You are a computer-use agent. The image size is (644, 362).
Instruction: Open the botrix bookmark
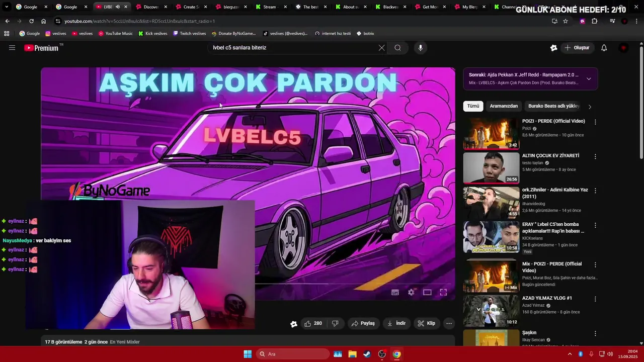(x=365, y=34)
